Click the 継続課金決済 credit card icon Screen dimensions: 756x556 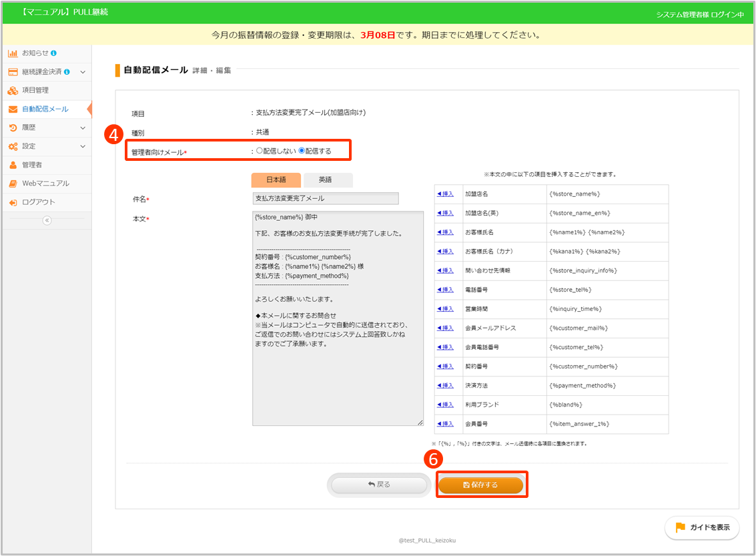pyautogui.click(x=13, y=71)
